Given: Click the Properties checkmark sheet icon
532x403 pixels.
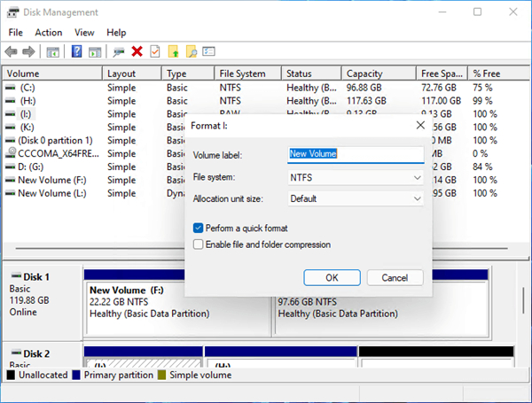Looking at the screenshot, I should point(154,52).
